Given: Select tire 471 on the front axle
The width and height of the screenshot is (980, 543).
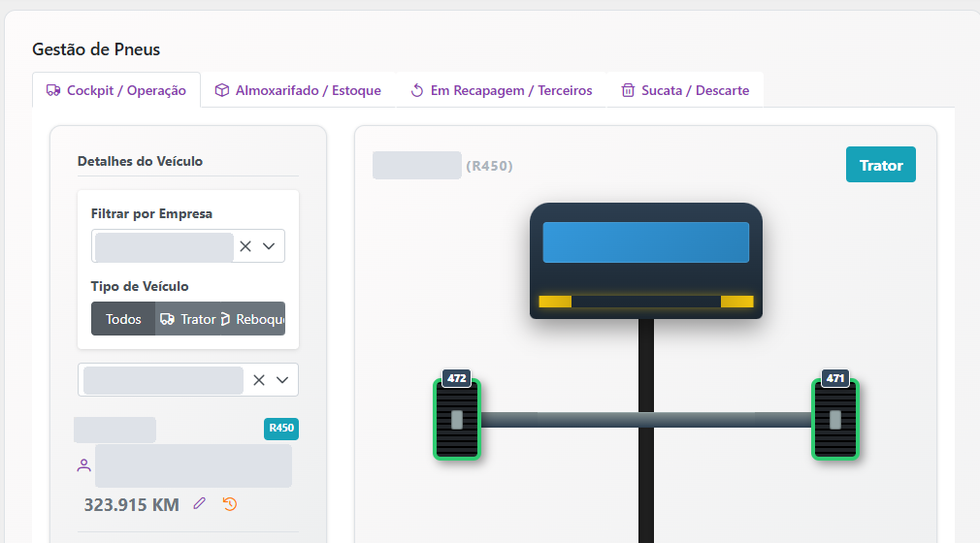Looking at the screenshot, I should point(835,419).
